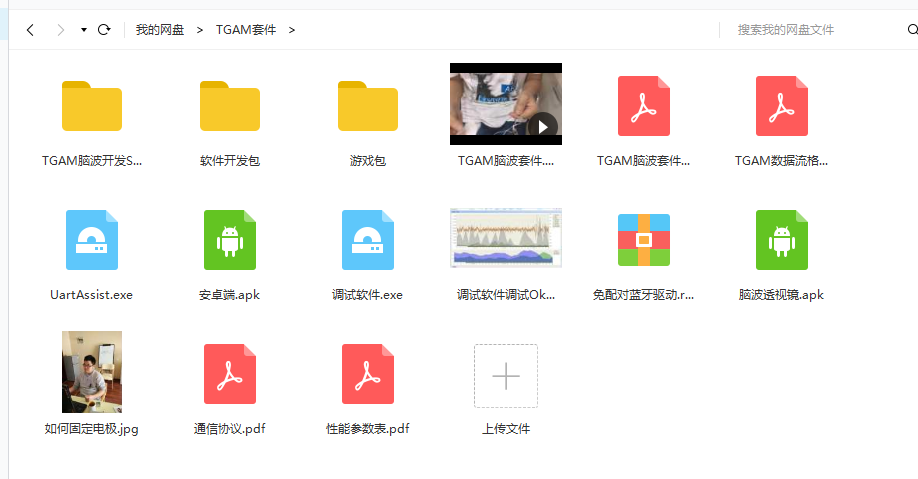Select the 调试软件.exe file icon
This screenshot has width=918, height=479.
[368, 240]
